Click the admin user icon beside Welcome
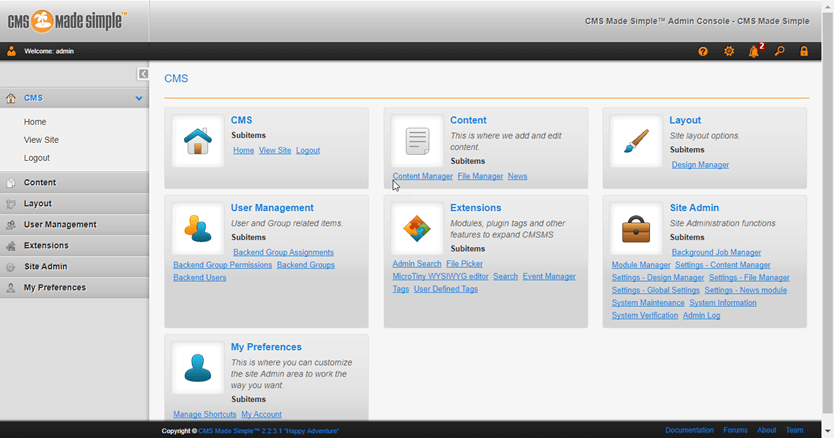Viewport: 834px width, 438px height. click(x=11, y=52)
